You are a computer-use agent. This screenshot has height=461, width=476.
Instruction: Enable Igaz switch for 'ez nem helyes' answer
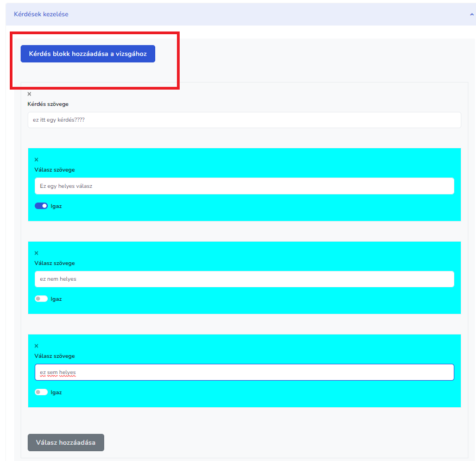point(41,299)
